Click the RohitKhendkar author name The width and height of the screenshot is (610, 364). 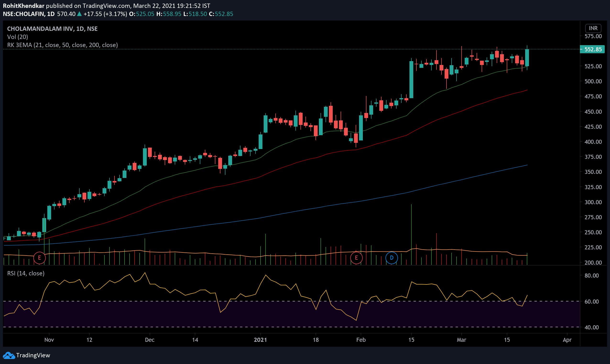click(x=24, y=6)
